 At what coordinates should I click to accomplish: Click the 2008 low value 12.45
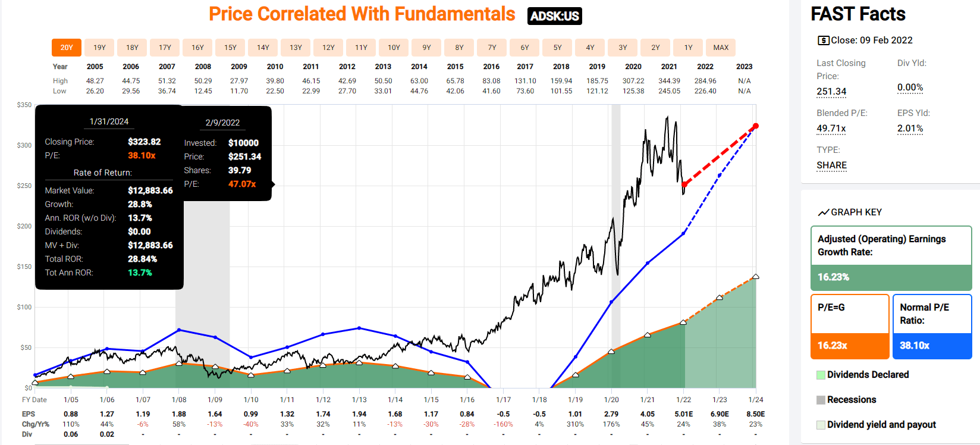[203, 91]
